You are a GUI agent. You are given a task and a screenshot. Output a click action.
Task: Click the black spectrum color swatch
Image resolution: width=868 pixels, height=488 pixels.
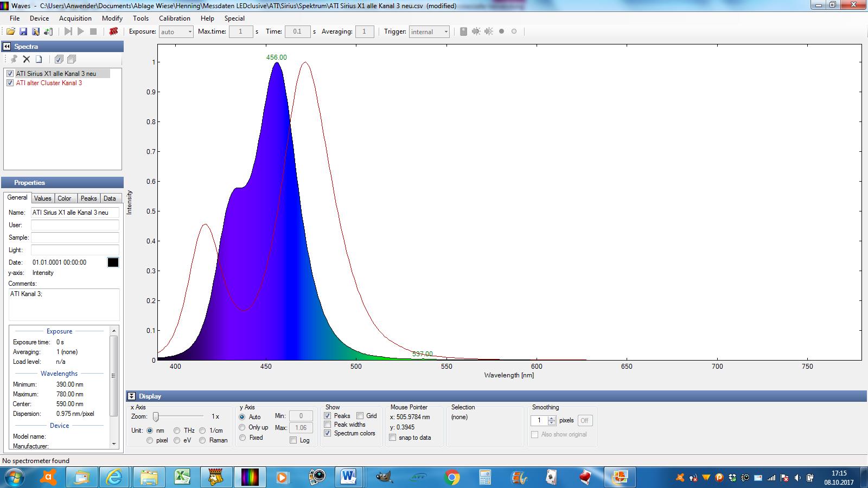113,262
